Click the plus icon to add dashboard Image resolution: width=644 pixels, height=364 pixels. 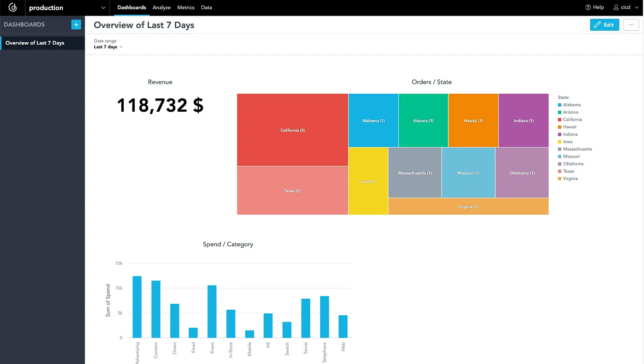click(x=76, y=25)
